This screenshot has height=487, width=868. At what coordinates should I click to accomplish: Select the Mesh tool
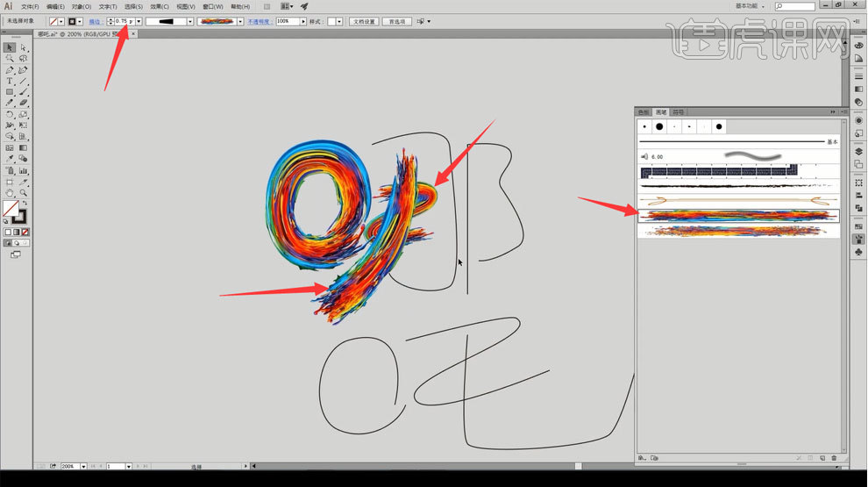point(10,148)
